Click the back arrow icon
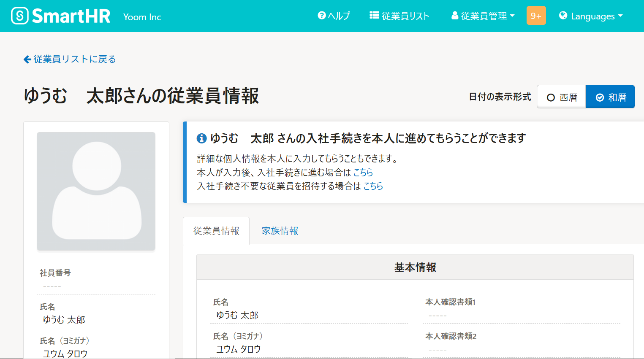 coord(27,59)
